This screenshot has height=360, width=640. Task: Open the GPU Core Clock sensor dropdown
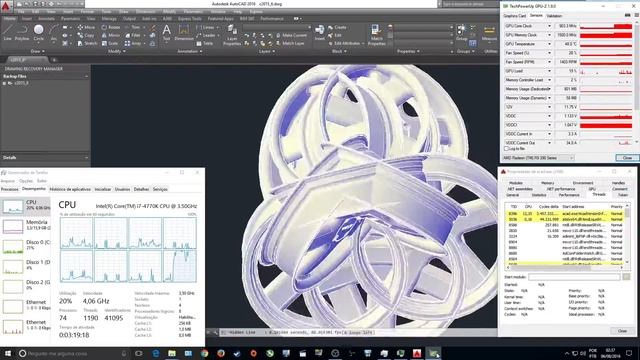[549, 26]
